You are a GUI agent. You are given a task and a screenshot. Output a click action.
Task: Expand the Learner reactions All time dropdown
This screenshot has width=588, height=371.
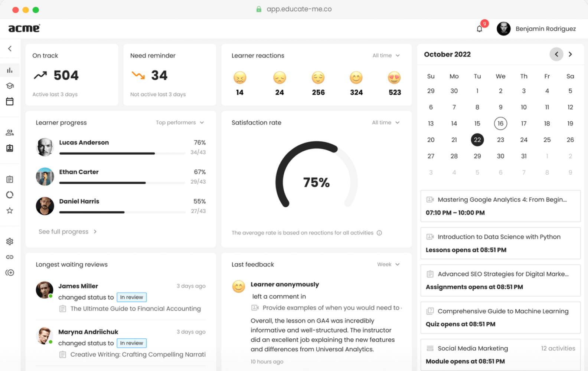[386, 56]
